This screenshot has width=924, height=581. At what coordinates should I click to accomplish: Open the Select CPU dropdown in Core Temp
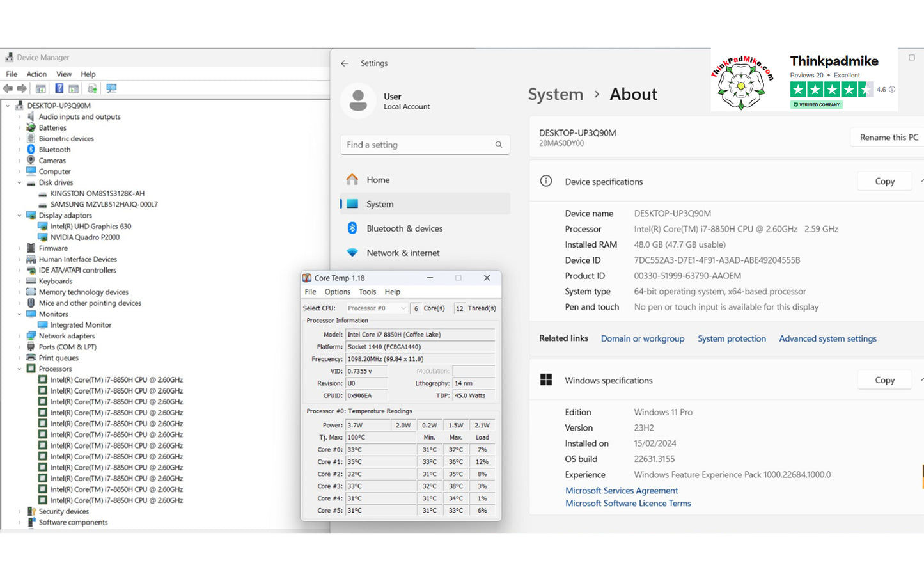point(376,308)
